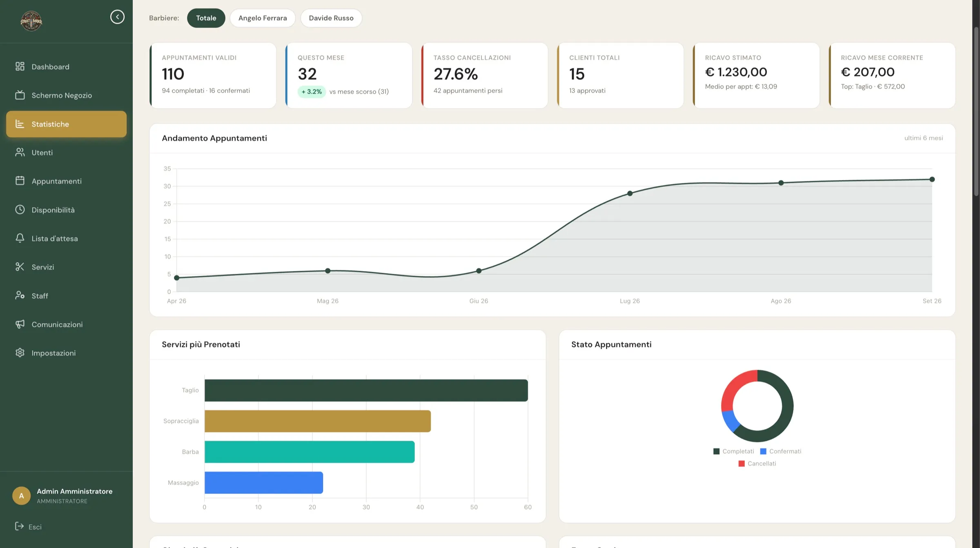
Task: Click the 'ultimi 6 mesi' label
Action: pos(924,138)
